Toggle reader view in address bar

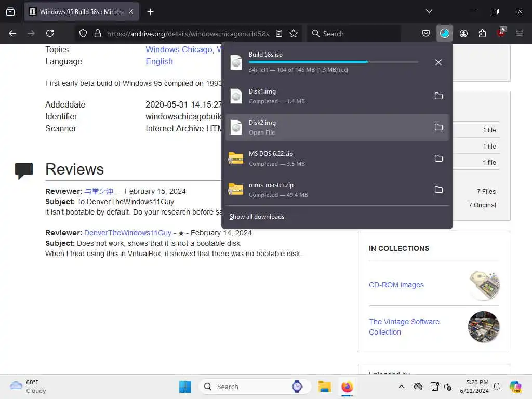pos(279,33)
